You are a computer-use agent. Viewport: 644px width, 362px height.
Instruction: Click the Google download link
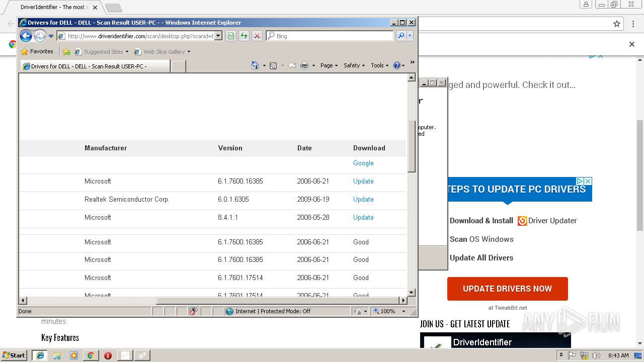pos(363,163)
